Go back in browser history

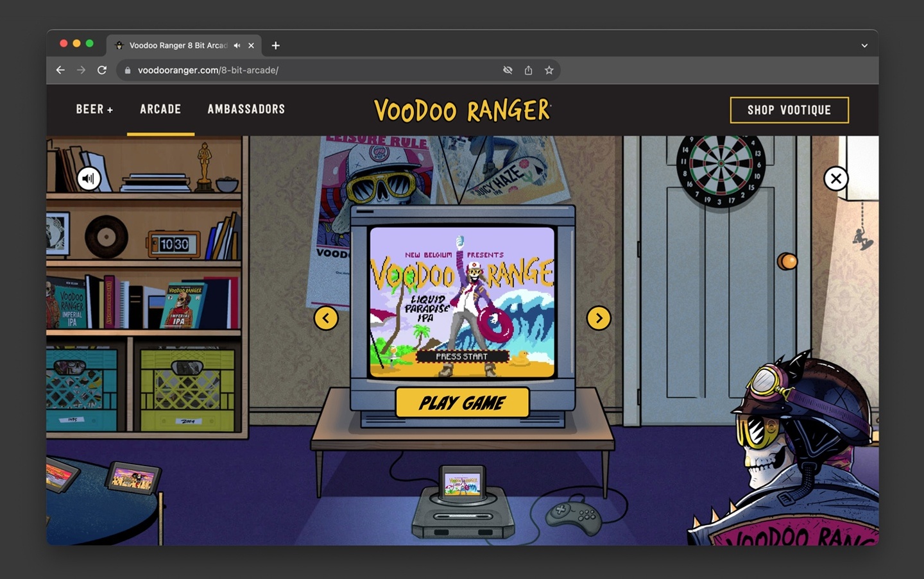point(60,71)
